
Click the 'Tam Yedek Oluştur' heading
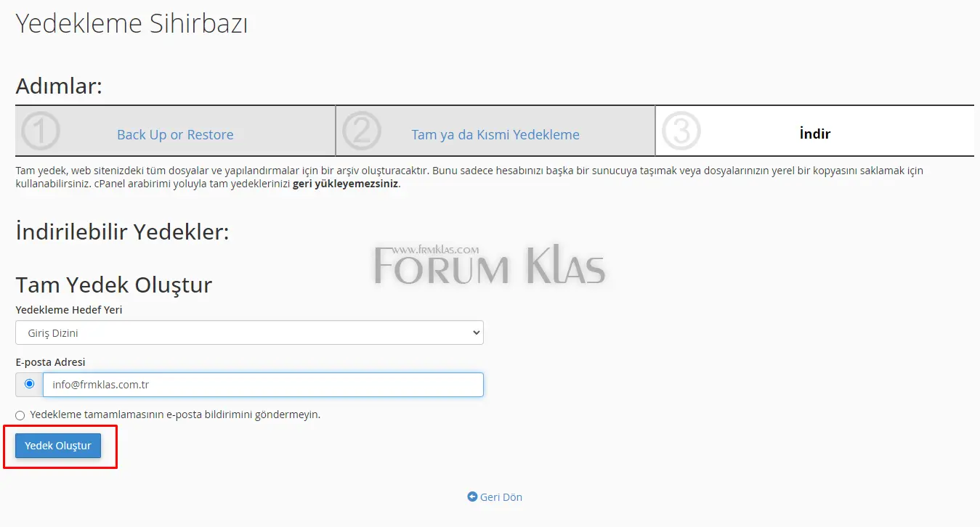pyautogui.click(x=113, y=285)
